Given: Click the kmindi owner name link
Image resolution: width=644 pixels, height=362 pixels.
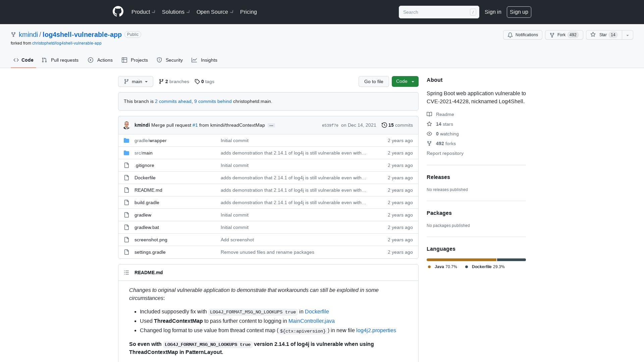Looking at the screenshot, I should click(x=29, y=35).
